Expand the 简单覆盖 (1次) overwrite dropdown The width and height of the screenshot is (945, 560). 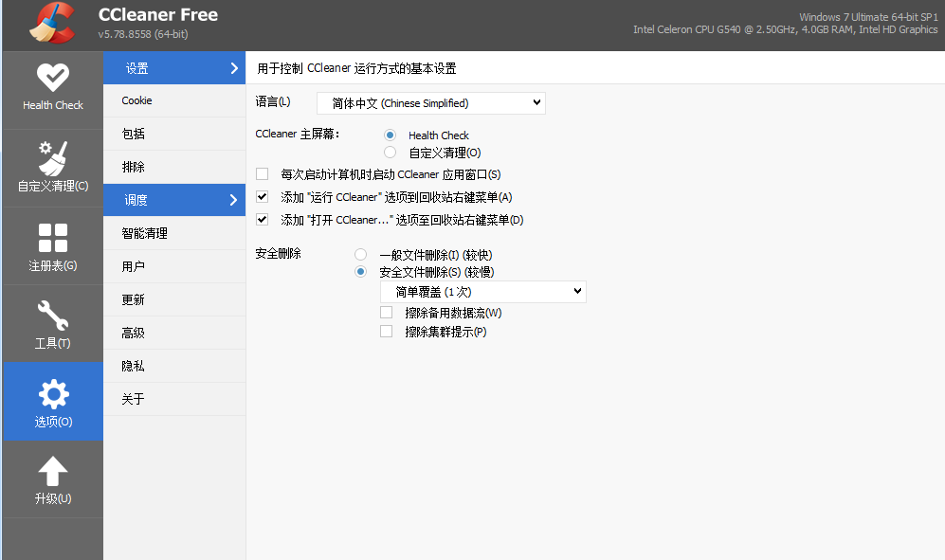tap(482, 292)
